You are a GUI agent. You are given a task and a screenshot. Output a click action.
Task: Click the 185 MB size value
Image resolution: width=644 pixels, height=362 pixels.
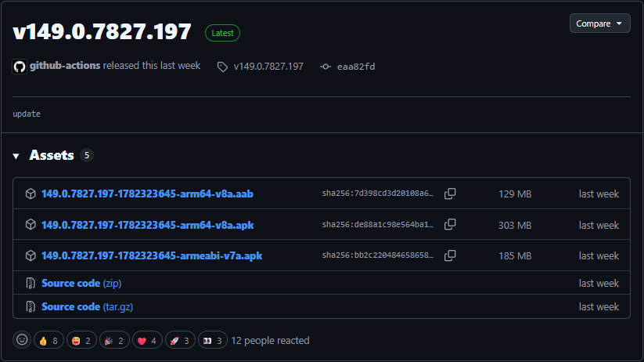click(x=515, y=256)
